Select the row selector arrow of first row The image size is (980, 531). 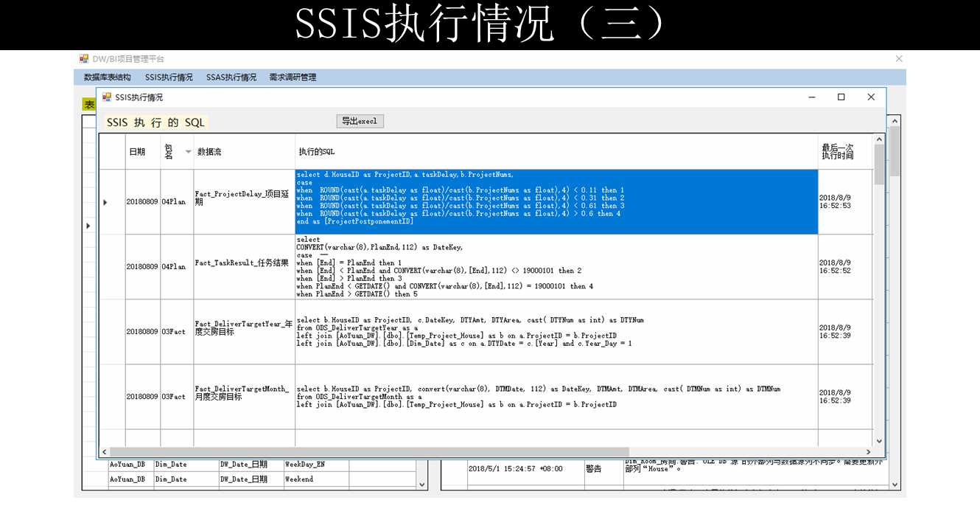105,202
